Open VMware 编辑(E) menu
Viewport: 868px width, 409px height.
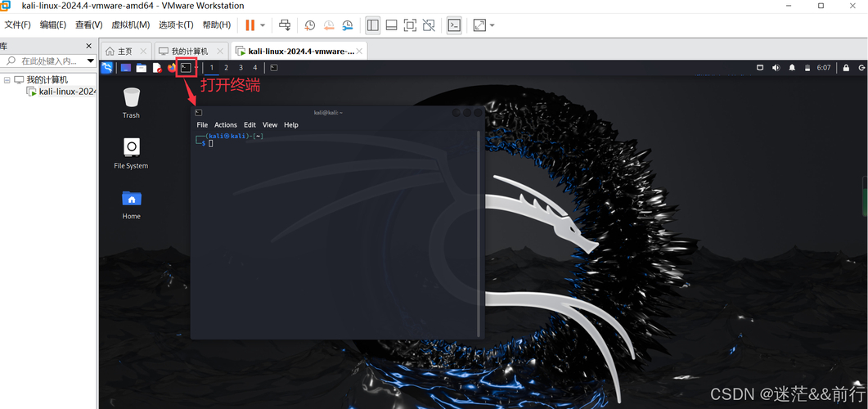[53, 25]
